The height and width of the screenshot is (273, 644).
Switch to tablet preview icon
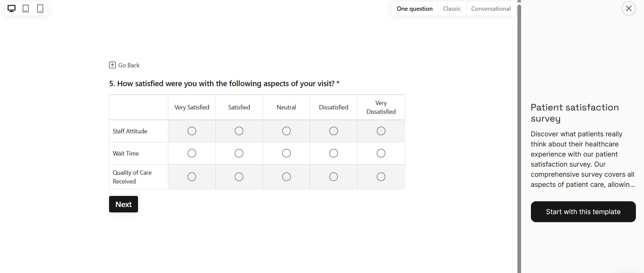click(x=26, y=9)
